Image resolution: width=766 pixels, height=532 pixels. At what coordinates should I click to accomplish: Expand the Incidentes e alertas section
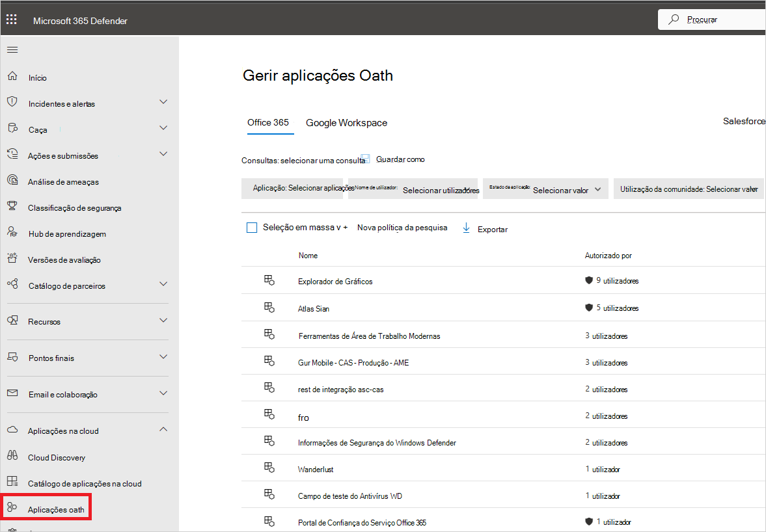(163, 103)
